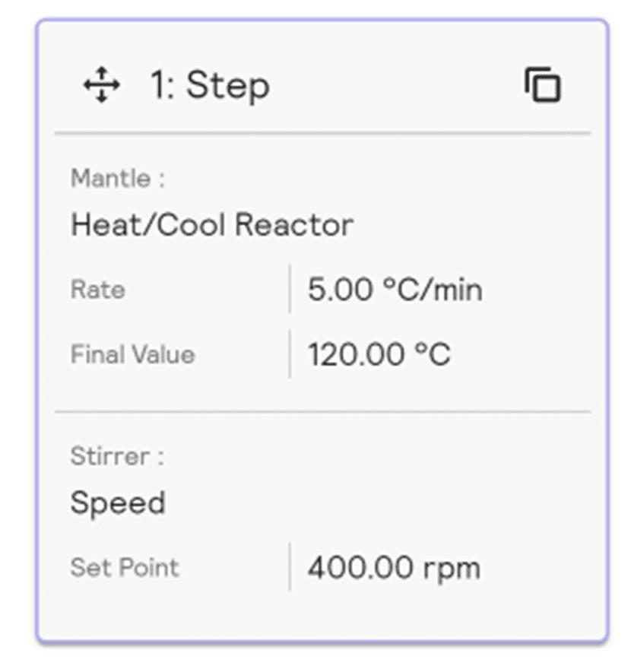Edit the 400.00 rpm set point
Viewport: 631px width, 672px height.
394,567
